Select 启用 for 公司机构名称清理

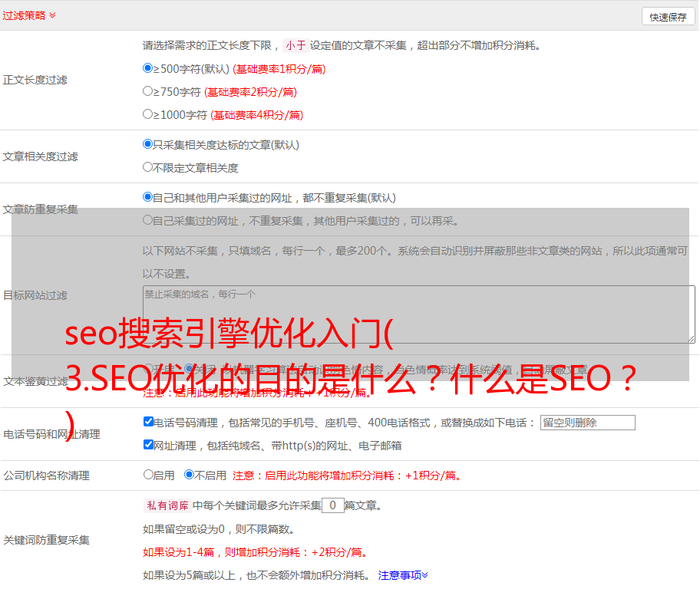tap(148, 475)
